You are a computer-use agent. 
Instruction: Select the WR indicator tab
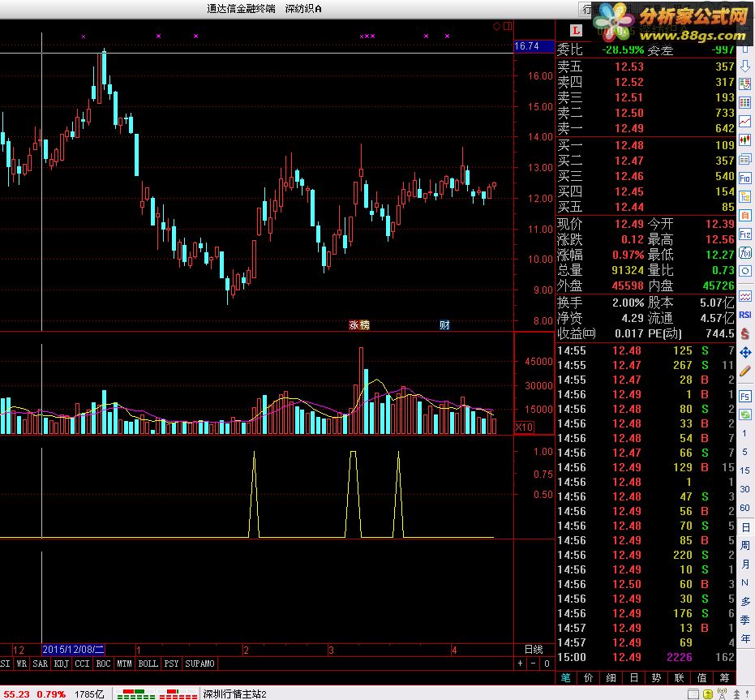point(22,663)
